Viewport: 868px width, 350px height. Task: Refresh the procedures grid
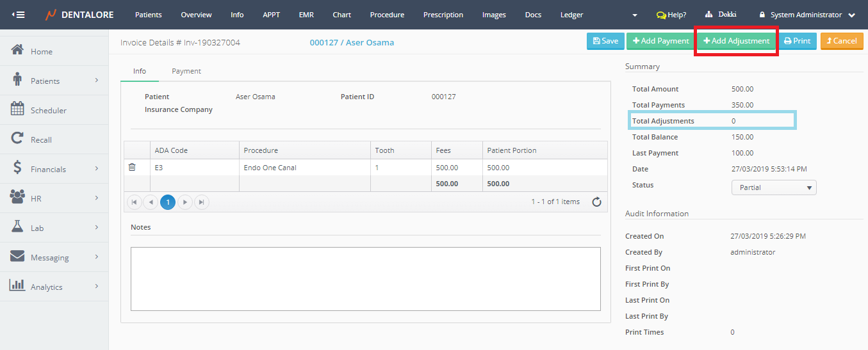coord(596,202)
